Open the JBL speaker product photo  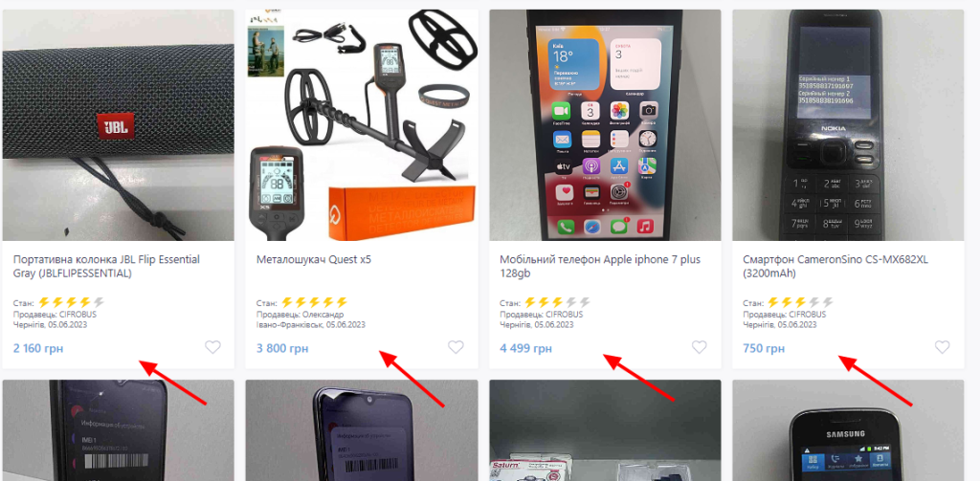coord(118,125)
